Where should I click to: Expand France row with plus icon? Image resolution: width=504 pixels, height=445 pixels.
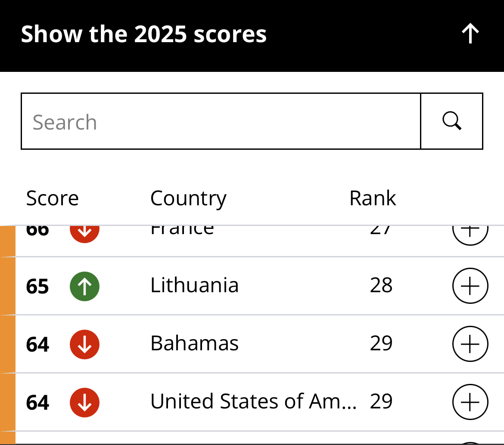click(x=470, y=232)
